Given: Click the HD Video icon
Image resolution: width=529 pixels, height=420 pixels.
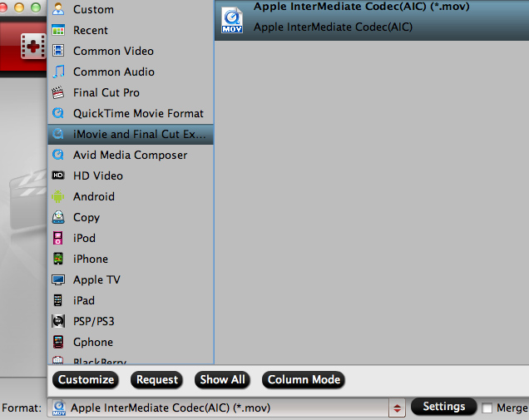Looking at the screenshot, I should click(58, 176).
